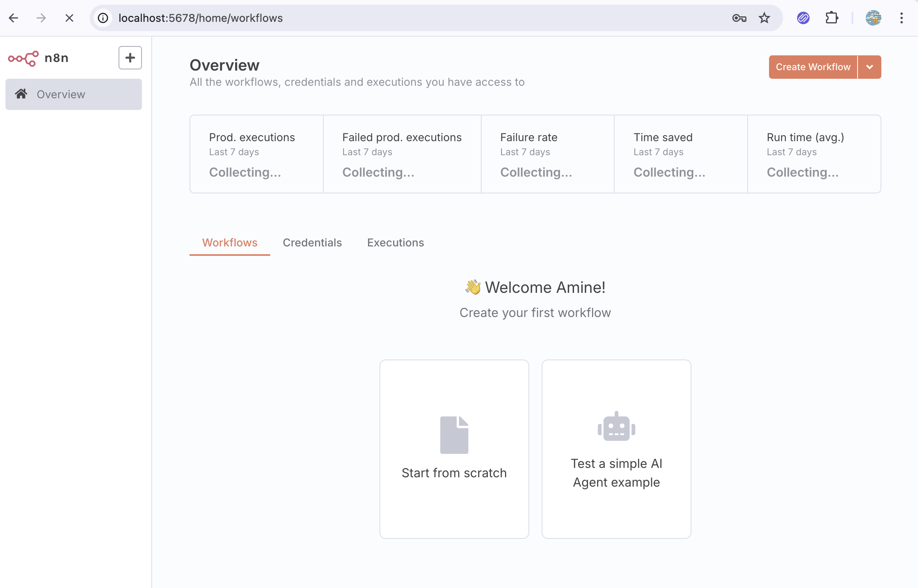The image size is (918, 588).
Task: Click the robot icon for AI Agent example
Action: click(617, 426)
